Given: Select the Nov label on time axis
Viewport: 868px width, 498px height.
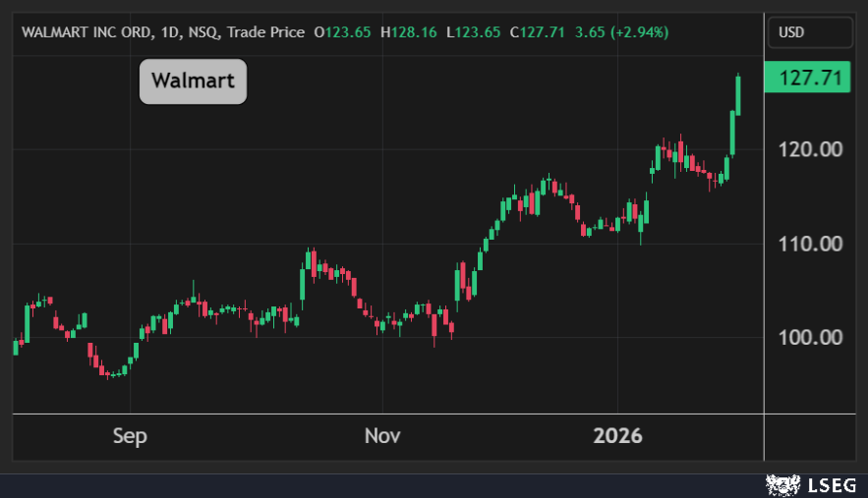Looking at the screenshot, I should 381,436.
